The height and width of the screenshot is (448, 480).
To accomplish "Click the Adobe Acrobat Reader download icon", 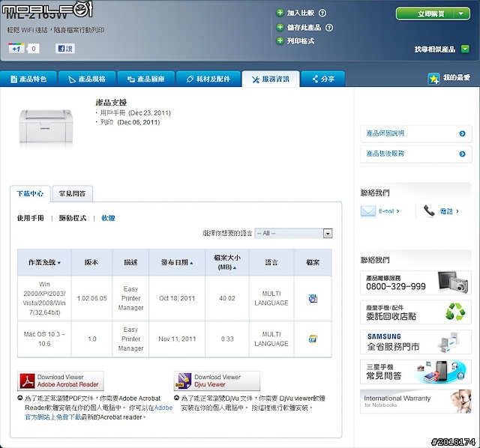I will pyautogui.click(x=27, y=381).
